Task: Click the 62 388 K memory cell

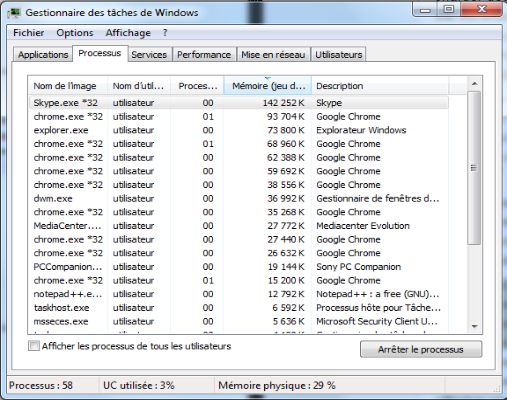Action: (286, 157)
